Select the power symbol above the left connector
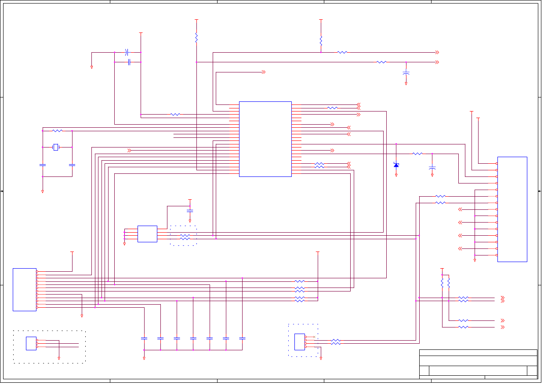 tap(72, 252)
